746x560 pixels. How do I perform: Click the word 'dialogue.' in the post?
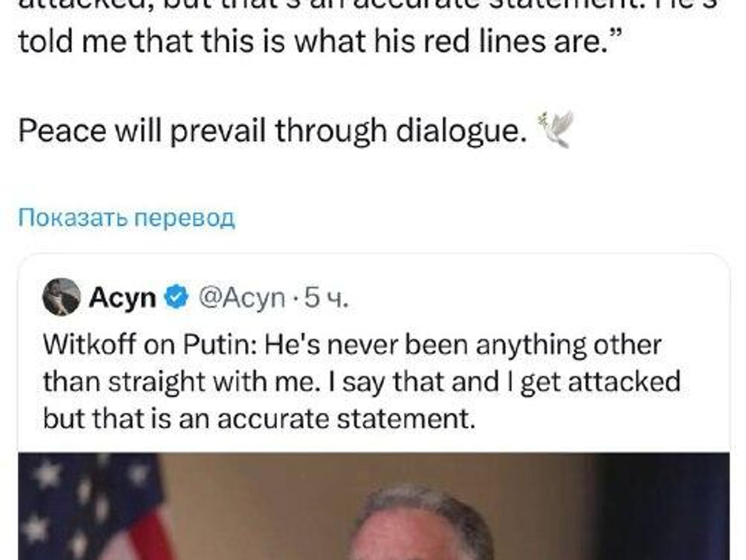[461, 131]
